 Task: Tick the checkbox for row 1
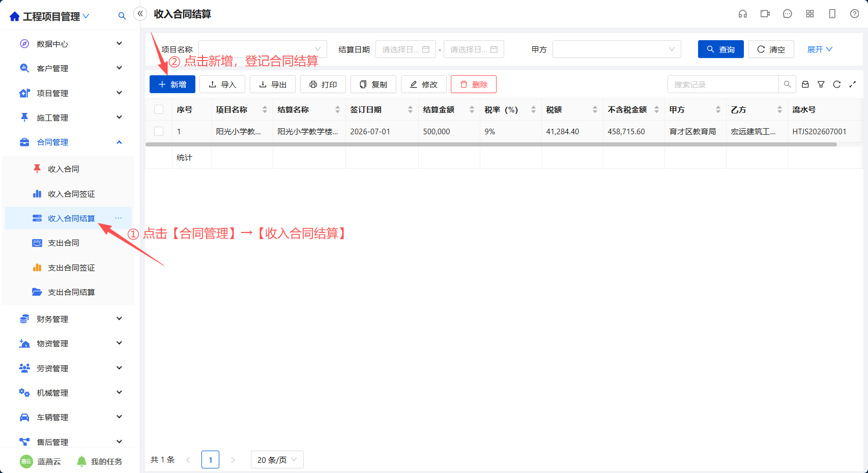coord(159,131)
